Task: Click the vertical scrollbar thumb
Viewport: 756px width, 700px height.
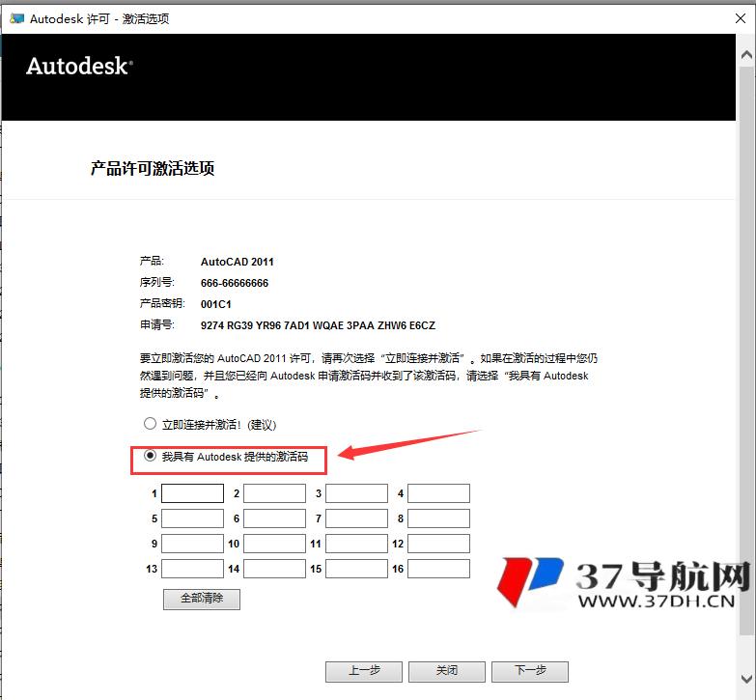Action: pyautogui.click(x=746, y=350)
